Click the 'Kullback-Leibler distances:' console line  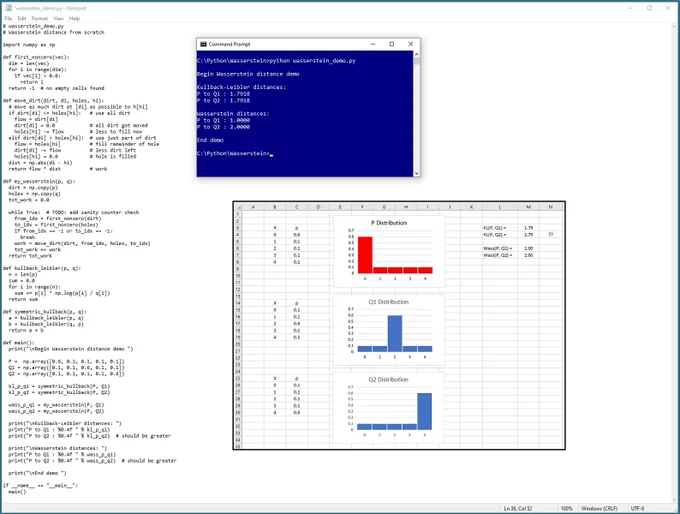tap(242, 87)
